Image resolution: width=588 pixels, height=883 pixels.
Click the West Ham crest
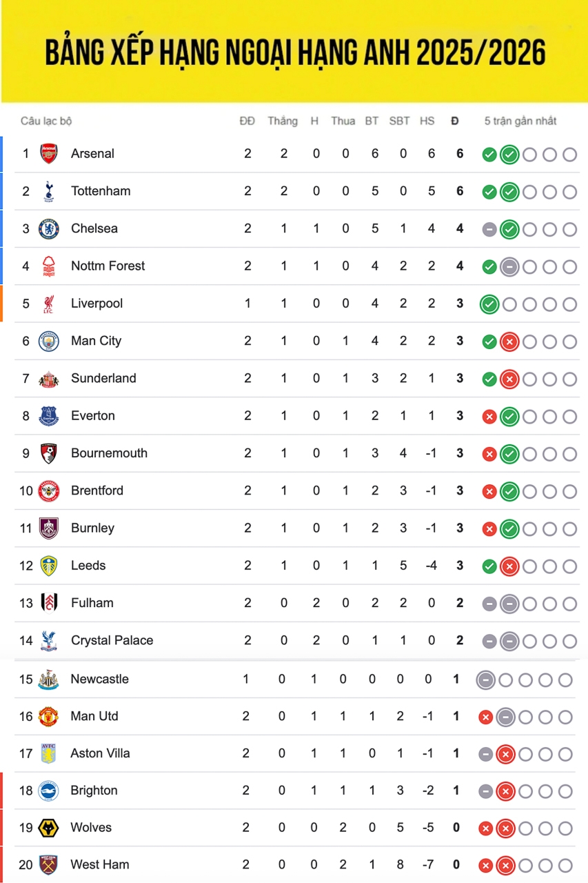(48, 865)
